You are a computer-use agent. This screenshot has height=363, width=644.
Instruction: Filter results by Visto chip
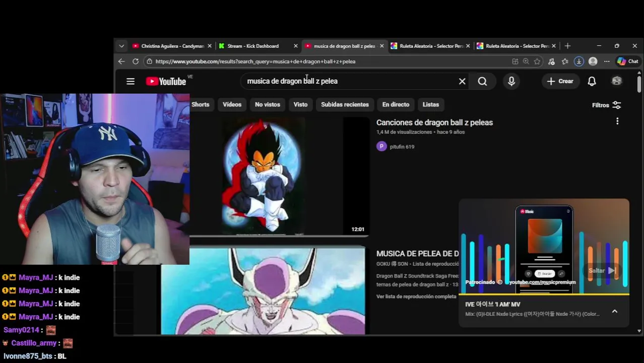[300, 104]
